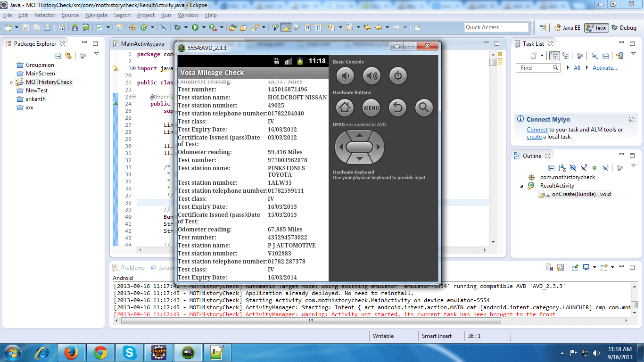
Task: Click the emulator power button
Action: pos(398,75)
